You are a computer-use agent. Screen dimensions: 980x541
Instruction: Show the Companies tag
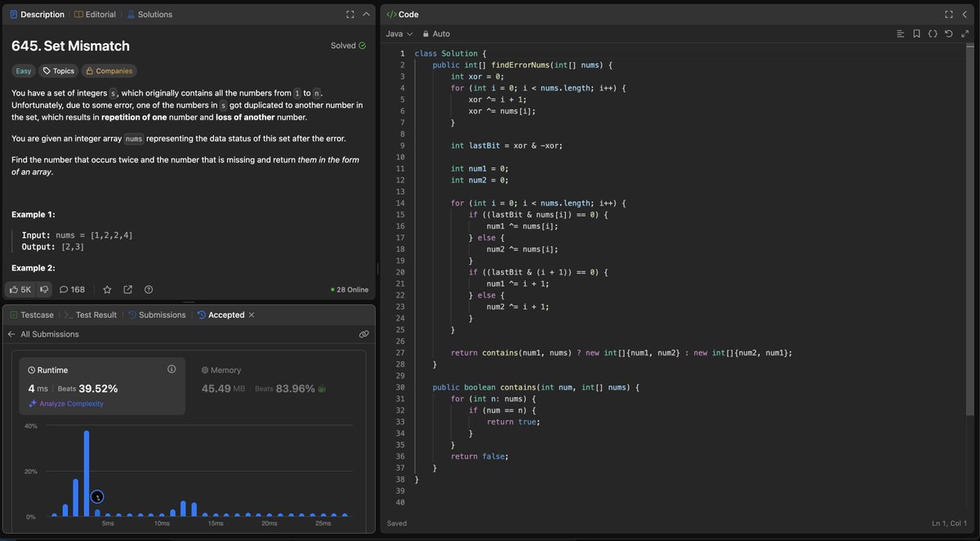(x=109, y=71)
